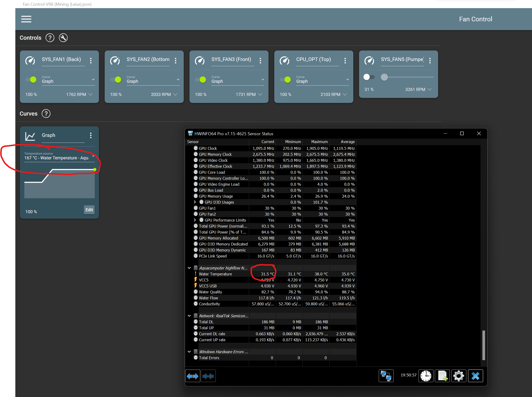Open the Graph curve card options menu

(91, 135)
